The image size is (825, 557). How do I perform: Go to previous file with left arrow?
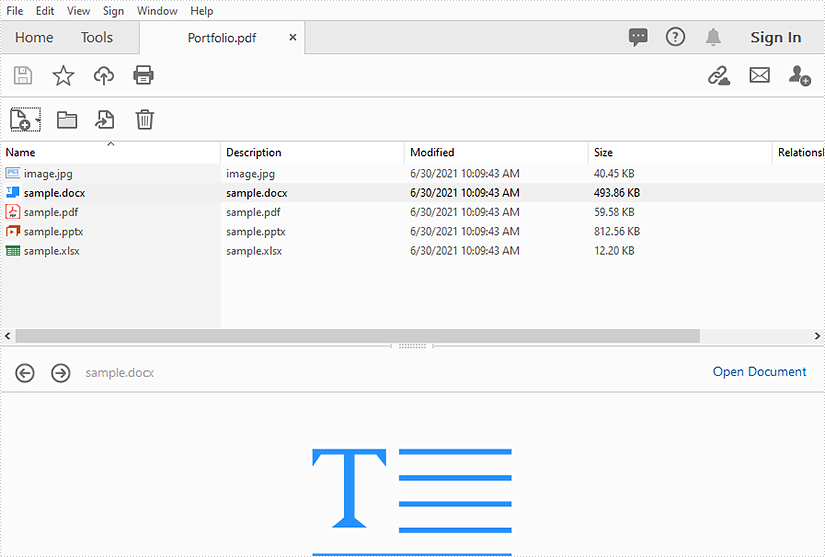pos(25,373)
